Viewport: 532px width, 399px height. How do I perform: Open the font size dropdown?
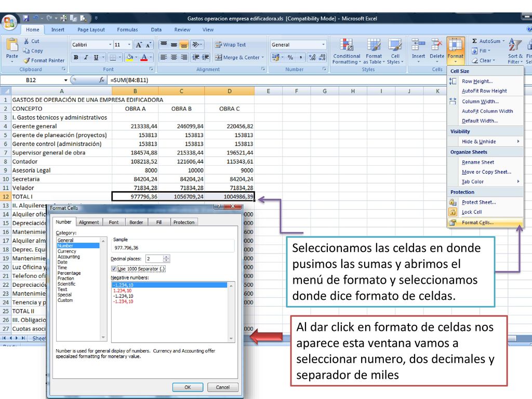click(129, 45)
